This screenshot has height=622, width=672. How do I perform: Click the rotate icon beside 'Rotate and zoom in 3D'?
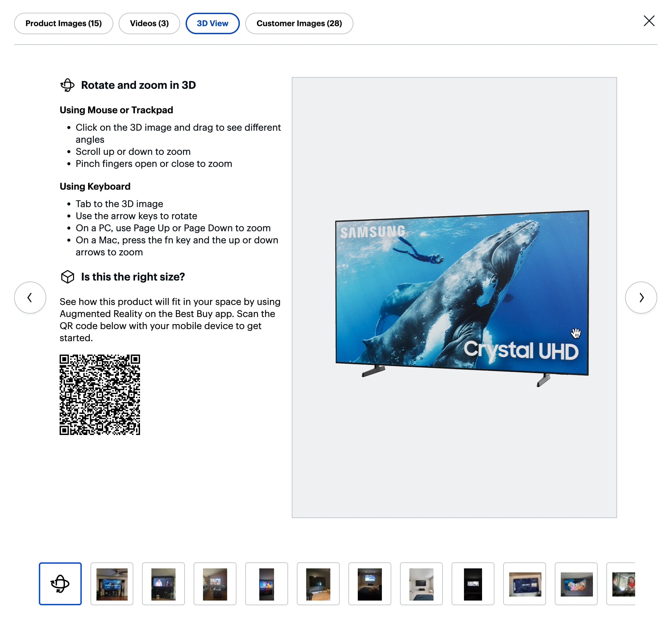point(67,85)
